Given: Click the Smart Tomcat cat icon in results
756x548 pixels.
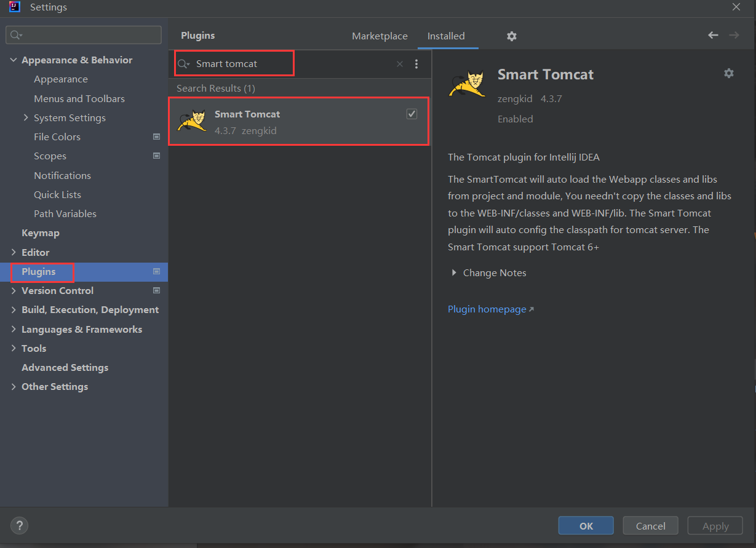Looking at the screenshot, I should (191, 121).
